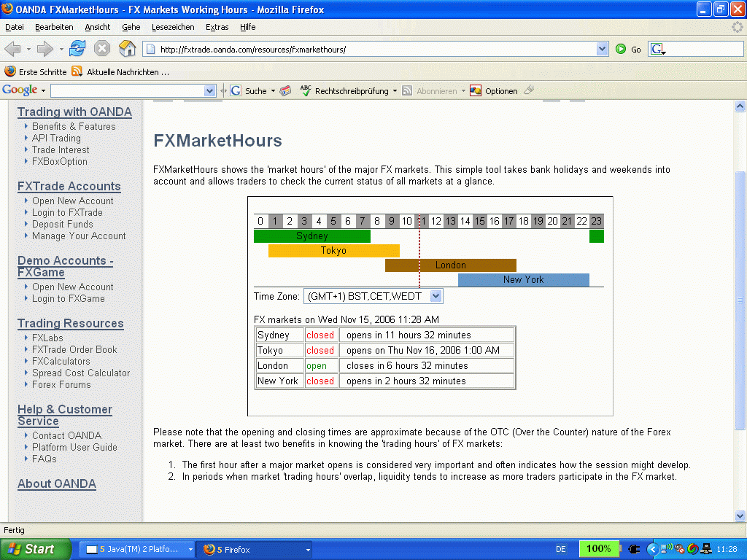Go to the Home page icon
Screen dimensions: 747x560
point(127,49)
